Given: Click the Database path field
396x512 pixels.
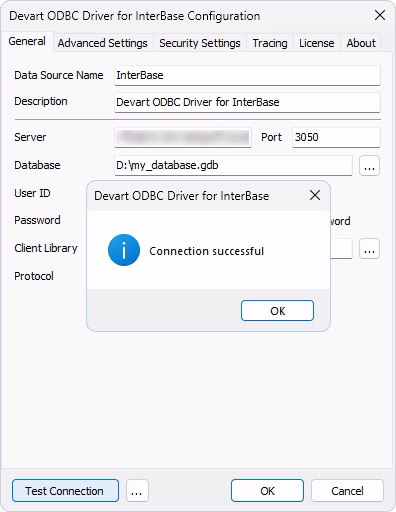Looking at the screenshot, I should click(233, 165).
